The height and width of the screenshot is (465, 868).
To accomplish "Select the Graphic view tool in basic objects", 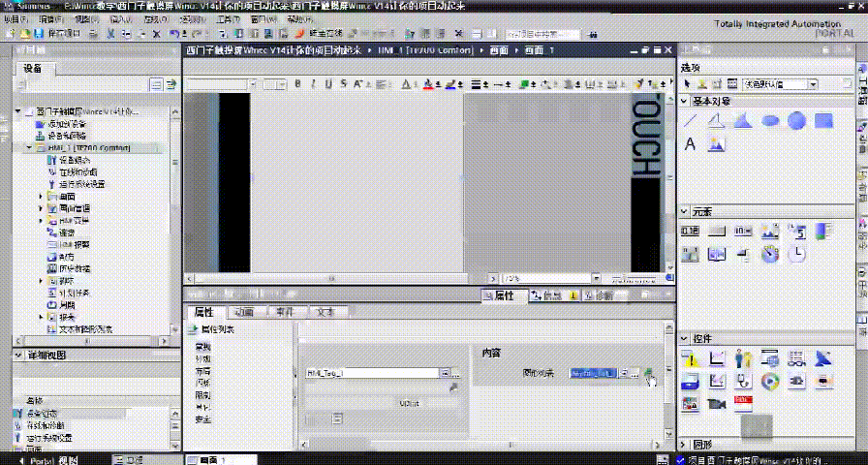I will pyautogui.click(x=716, y=144).
